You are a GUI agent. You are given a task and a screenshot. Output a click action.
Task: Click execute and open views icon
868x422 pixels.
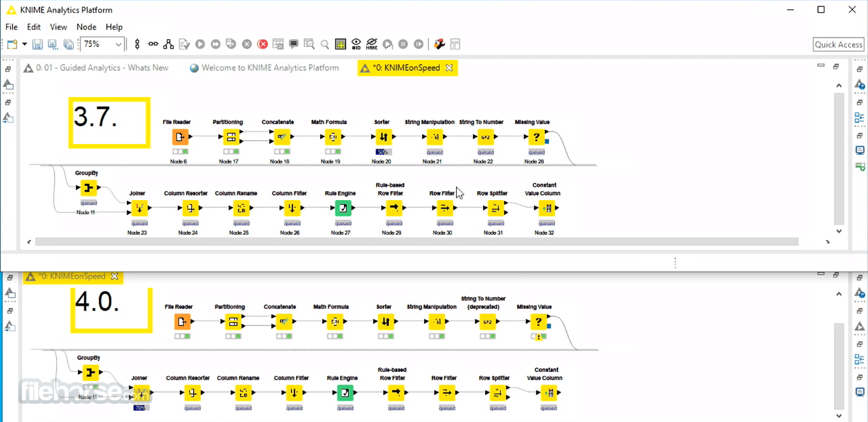tap(230, 44)
